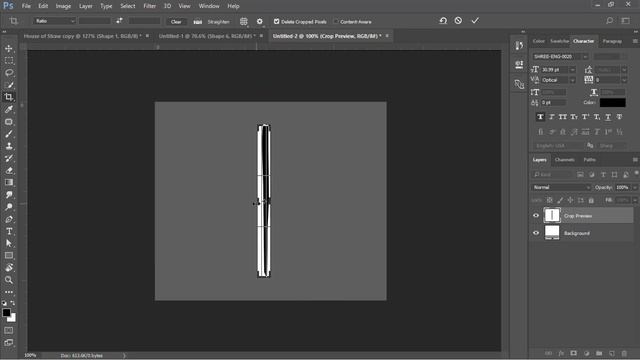Click the black text Color swatch
This screenshot has width=640, height=360.
(x=612, y=102)
